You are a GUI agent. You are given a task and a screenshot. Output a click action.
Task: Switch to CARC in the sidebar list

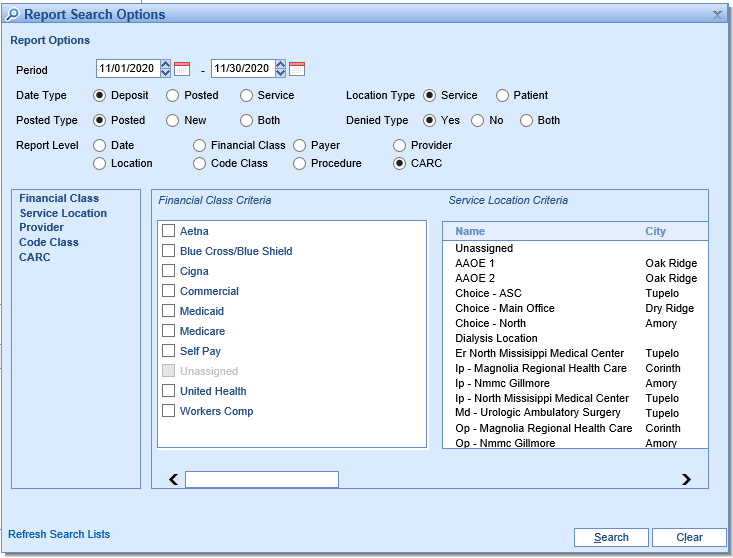tap(34, 257)
